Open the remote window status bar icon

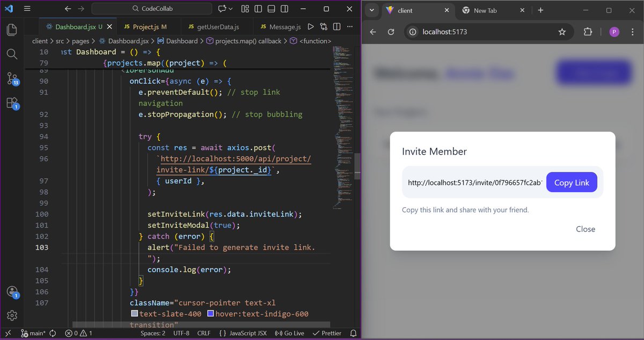click(x=8, y=333)
